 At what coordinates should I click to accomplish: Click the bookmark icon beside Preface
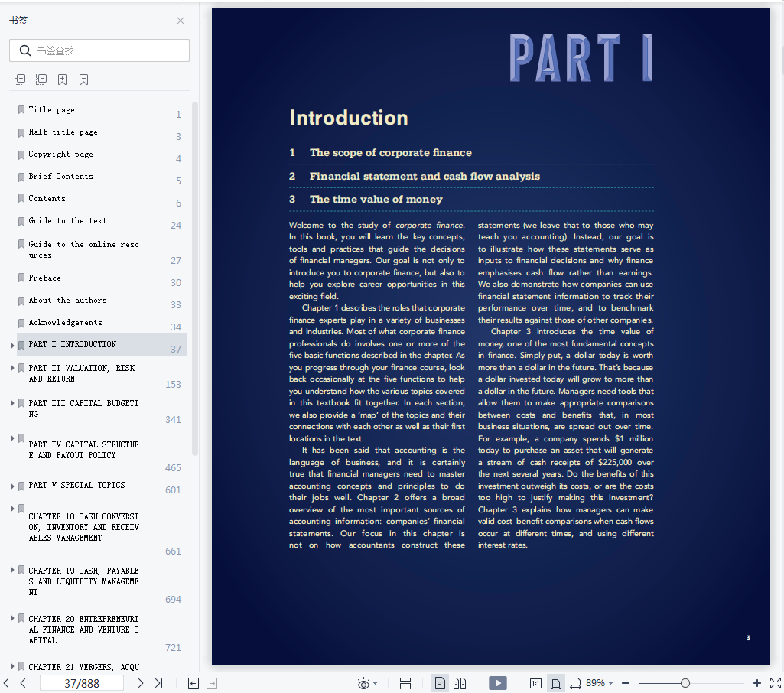coord(21,278)
